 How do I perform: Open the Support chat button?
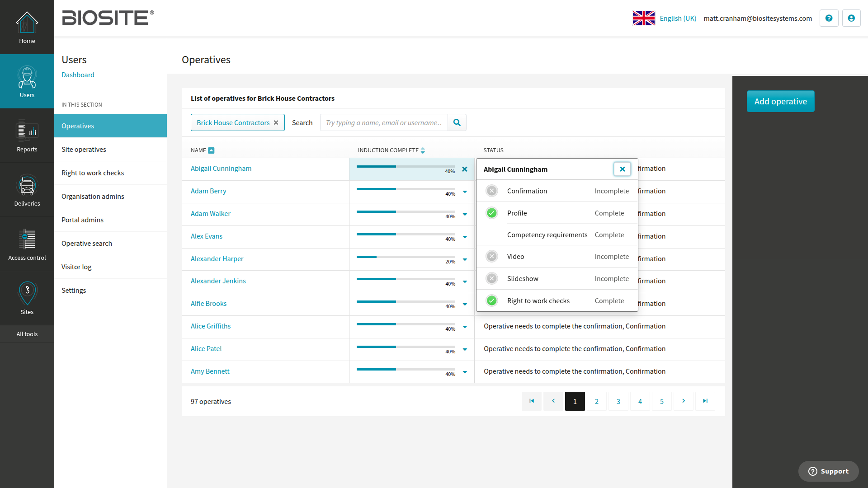(x=828, y=471)
